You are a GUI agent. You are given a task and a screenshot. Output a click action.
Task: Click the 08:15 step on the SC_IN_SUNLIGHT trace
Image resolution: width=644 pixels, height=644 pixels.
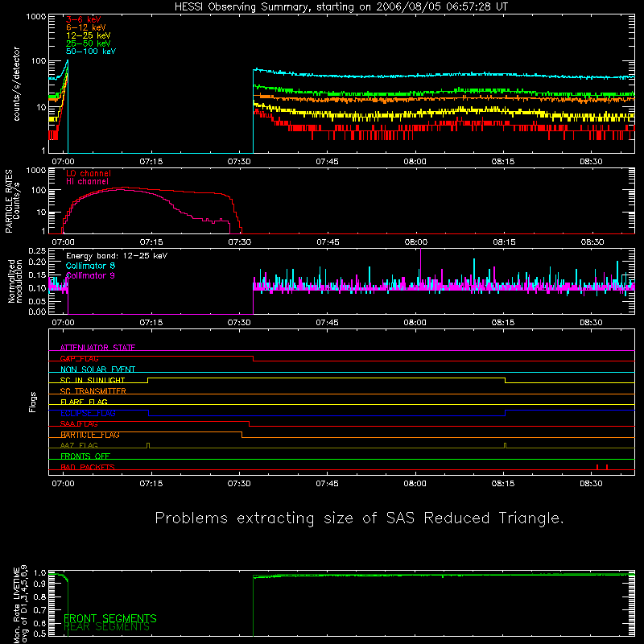pos(506,380)
